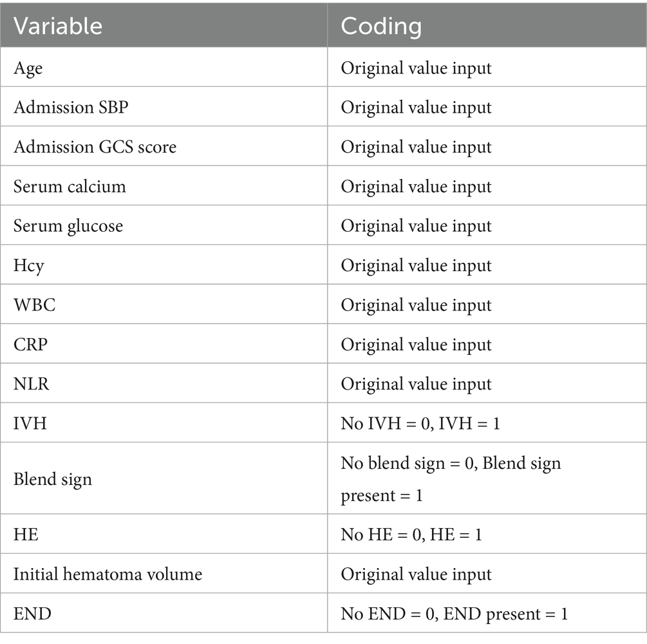Screen dimensions: 647x644
Task: Click the Admission GCS score cell
Action: pyautogui.click(x=95, y=147)
